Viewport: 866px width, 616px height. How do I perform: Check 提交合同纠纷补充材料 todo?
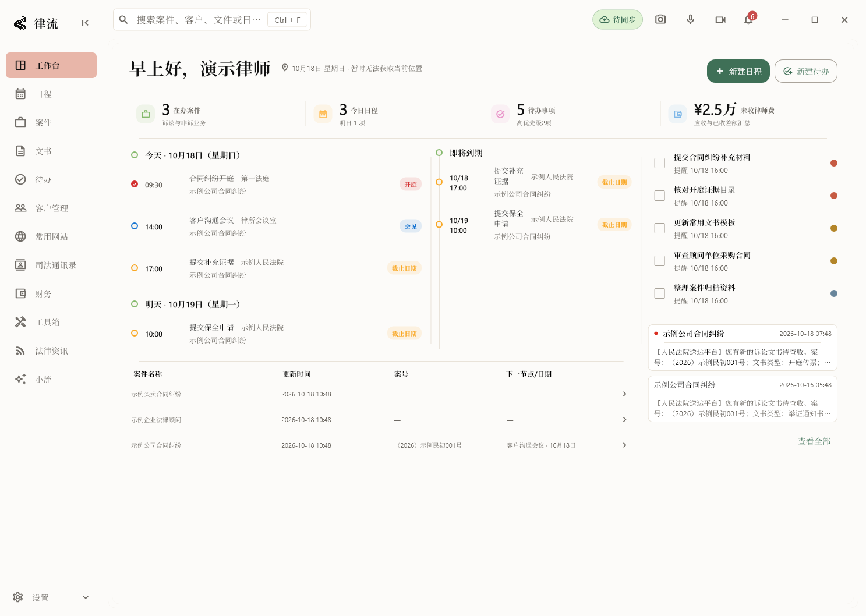tap(659, 163)
